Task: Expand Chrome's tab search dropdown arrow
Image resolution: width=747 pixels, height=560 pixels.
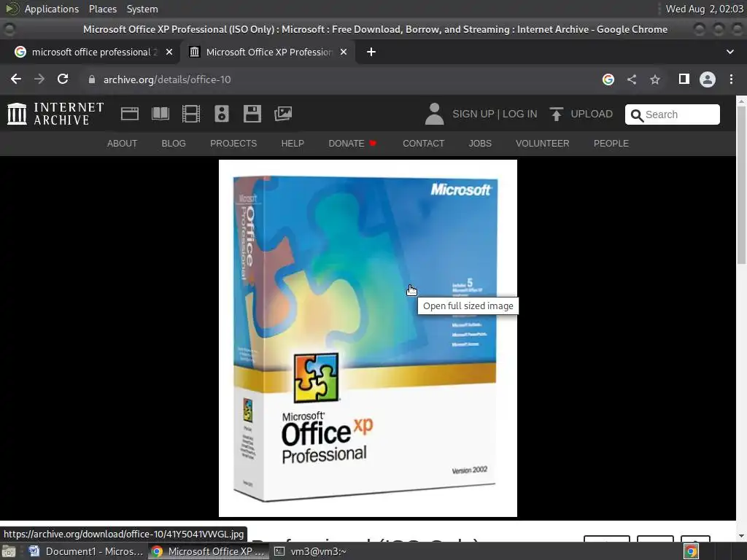Action: 729,52
